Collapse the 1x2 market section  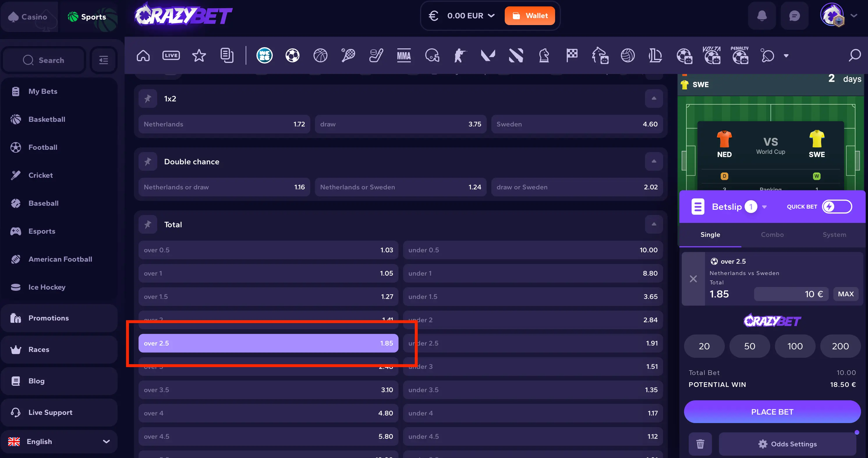654,98
